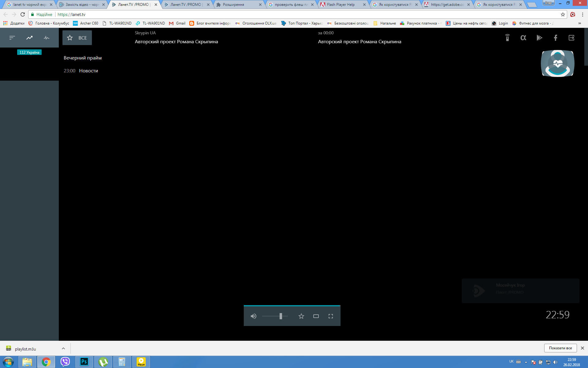Image resolution: width=588 pixels, height=368 pixels.
Task: Adjust the player volume slider
Action: click(x=281, y=316)
